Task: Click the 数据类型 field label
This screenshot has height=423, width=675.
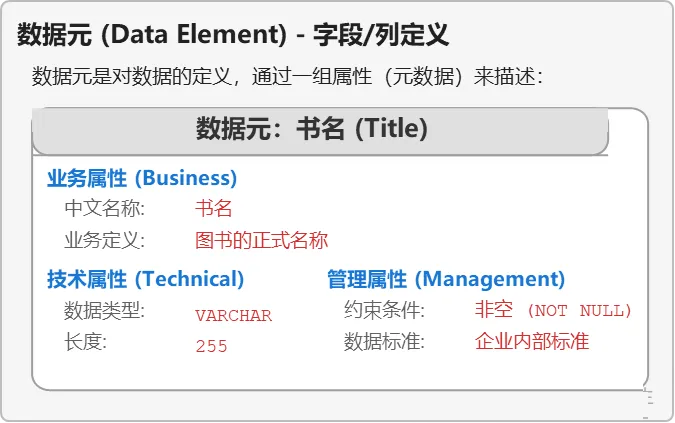Action: tap(105, 311)
